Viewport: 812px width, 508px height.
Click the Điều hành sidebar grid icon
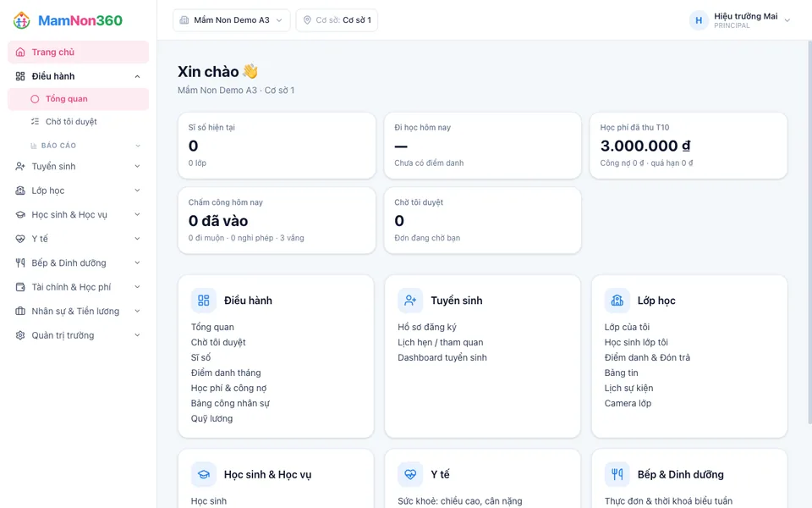point(20,76)
